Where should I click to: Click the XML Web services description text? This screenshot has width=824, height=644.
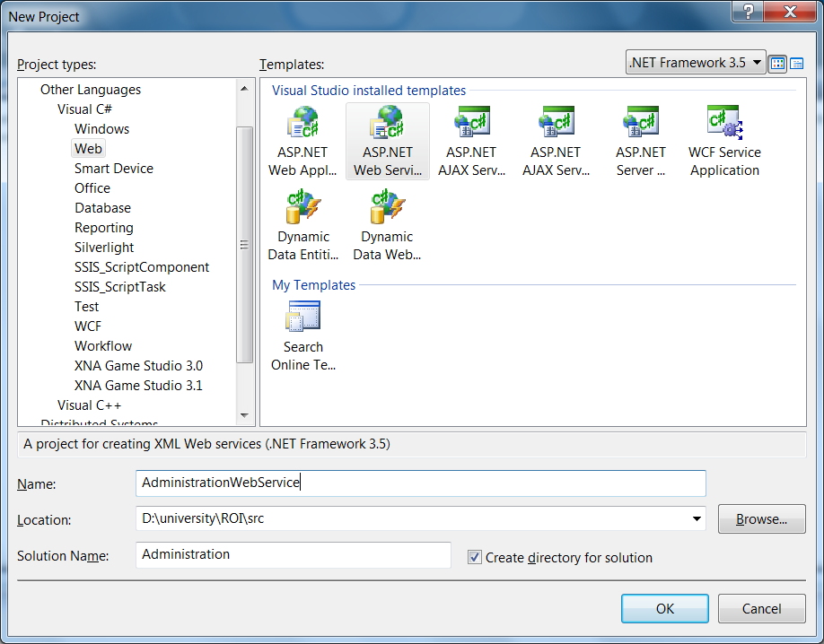tap(207, 444)
